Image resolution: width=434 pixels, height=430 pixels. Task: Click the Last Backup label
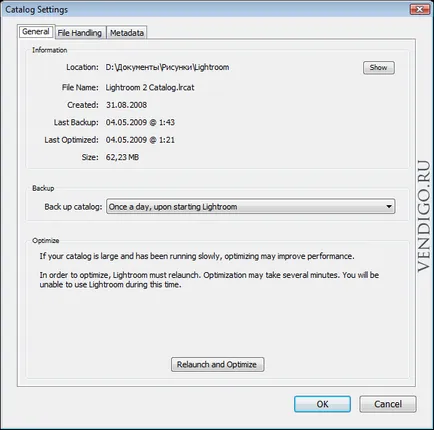(76, 122)
